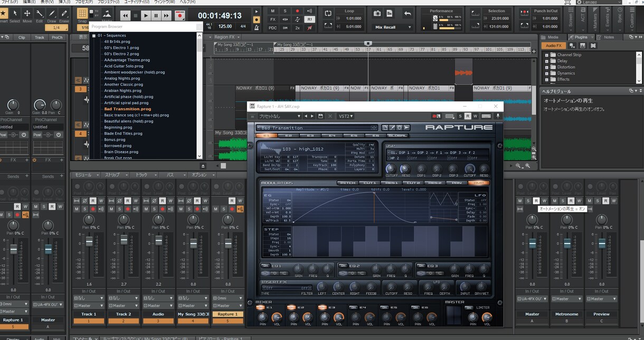Open the Mix Recall dropdown
The image size is (644, 340).
[393, 27]
